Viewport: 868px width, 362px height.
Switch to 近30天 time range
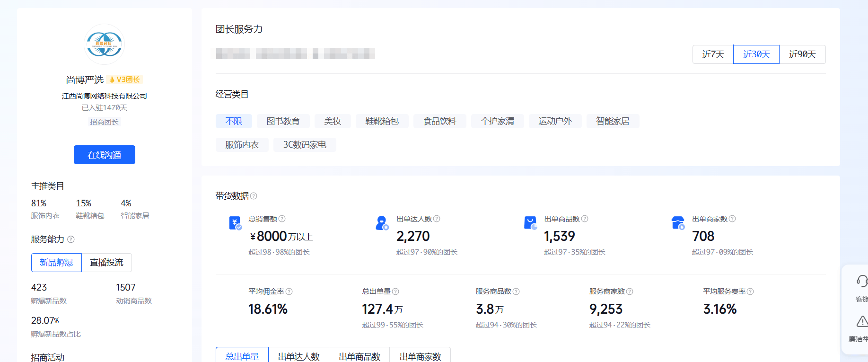pyautogui.click(x=756, y=54)
